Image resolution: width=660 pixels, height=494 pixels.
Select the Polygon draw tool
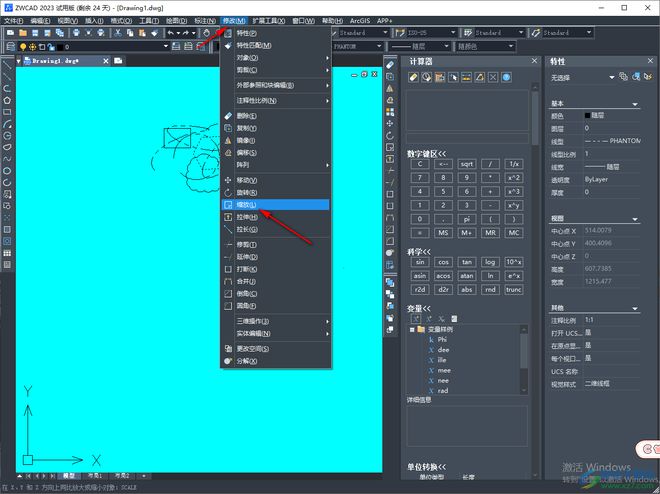point(7,100)
